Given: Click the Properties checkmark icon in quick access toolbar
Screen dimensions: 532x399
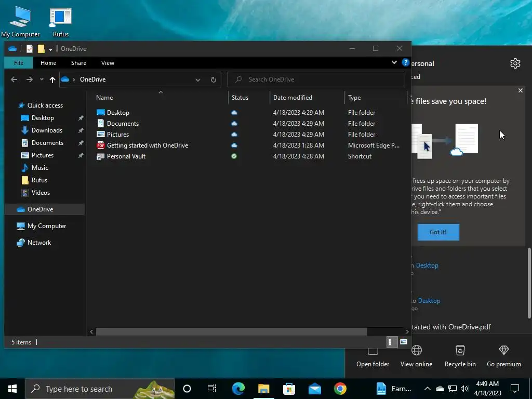Looking at the screenshot, I should (30, 49).
